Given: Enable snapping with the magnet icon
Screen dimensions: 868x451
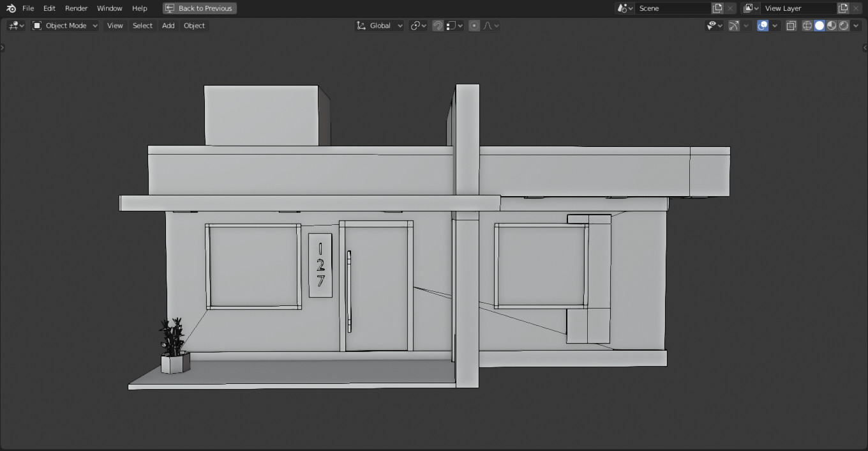Looking at the screenshot, I should pos(438,26).
